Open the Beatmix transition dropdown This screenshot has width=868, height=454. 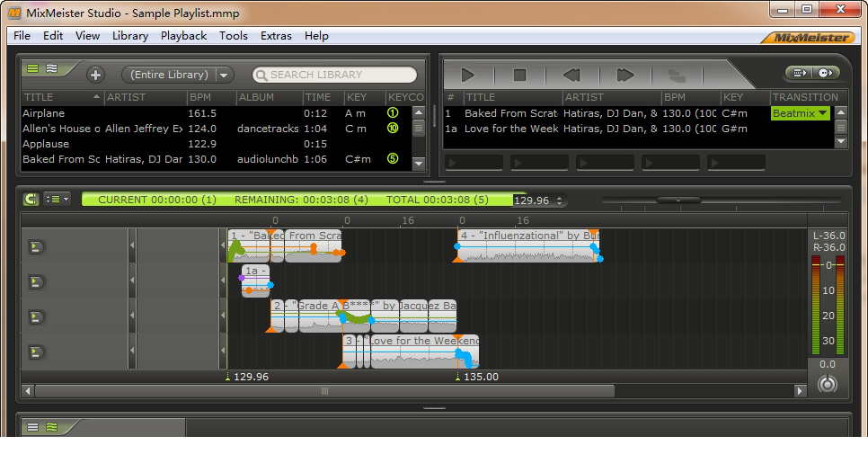pyautogui.click(x=800, y=113)
